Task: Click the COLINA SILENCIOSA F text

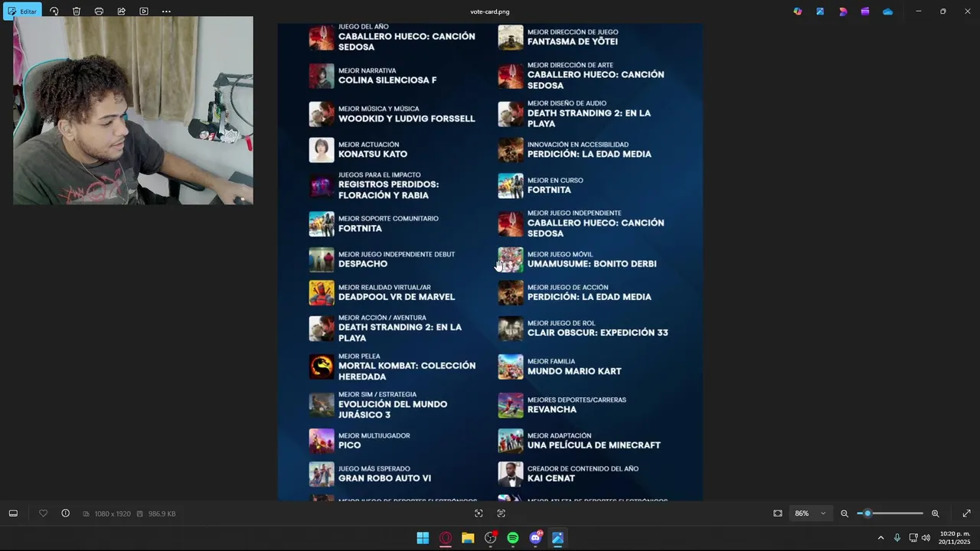Action: (x=387, y=80)
